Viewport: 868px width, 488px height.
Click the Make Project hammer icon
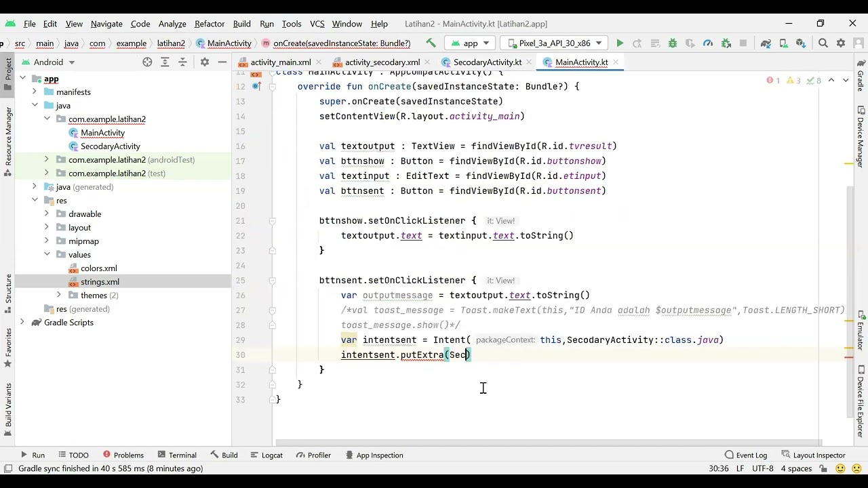click(x=431, y=43)
